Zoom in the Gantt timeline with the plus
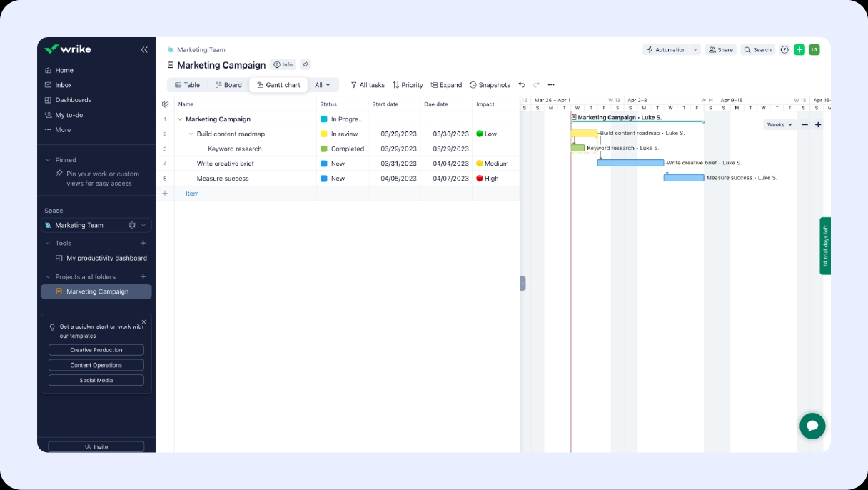Screen dimensions: 868x490 click(x=818, y=124)
